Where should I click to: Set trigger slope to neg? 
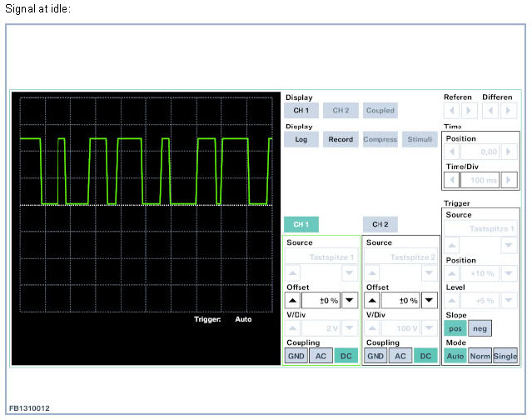tap(480, 328)
